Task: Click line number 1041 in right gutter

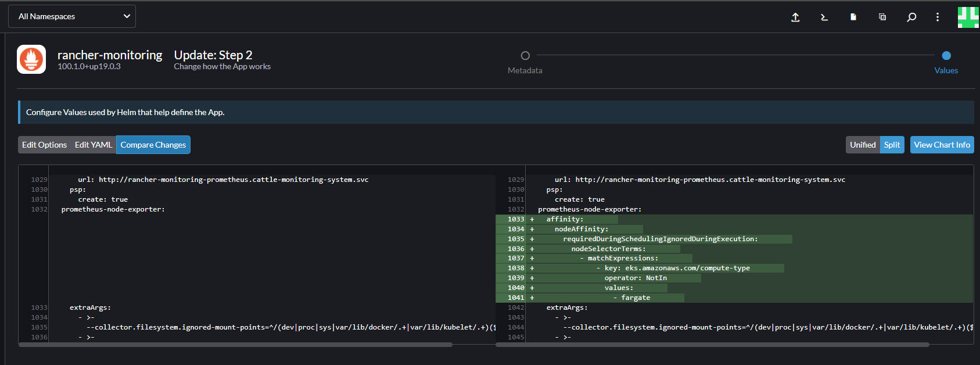Action: click(x=516, y=298)
